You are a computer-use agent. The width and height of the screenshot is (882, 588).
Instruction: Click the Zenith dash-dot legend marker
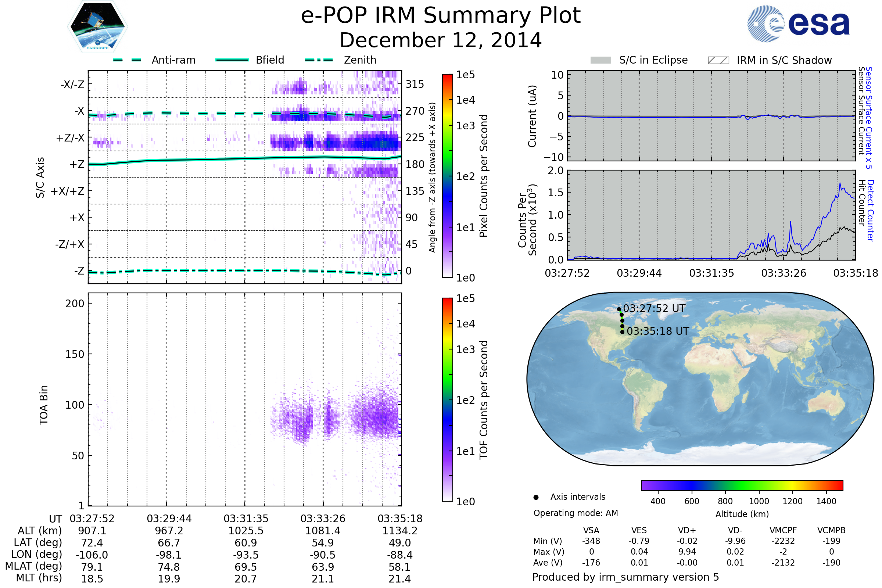(x=319, y=60)
